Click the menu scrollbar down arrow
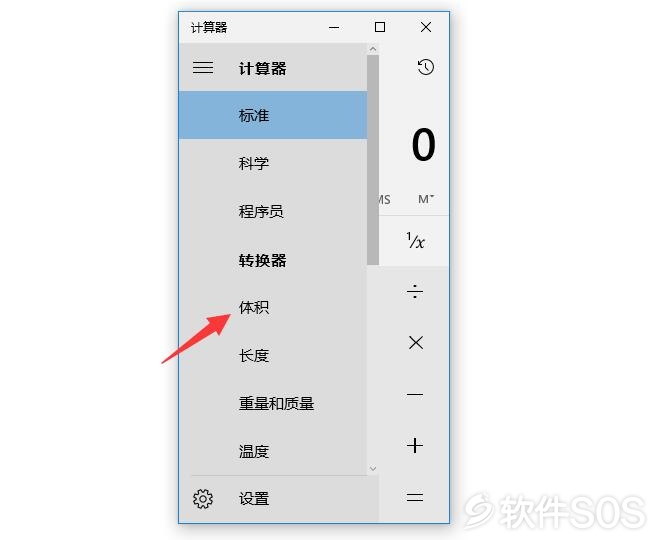657x540 pixels. click(373, 468)
